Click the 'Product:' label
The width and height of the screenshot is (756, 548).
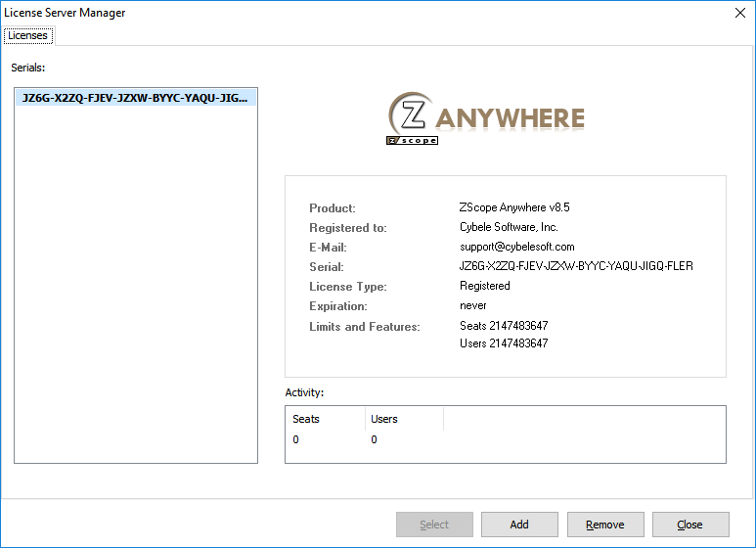tap(333, 208)
